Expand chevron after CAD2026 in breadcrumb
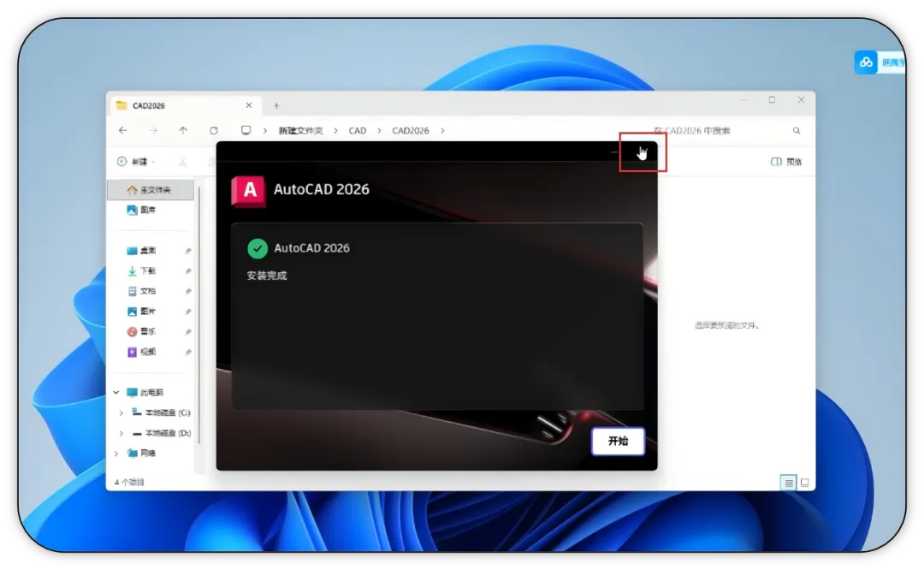The width and height of the screenshot is (924, 570). [442, 130]
